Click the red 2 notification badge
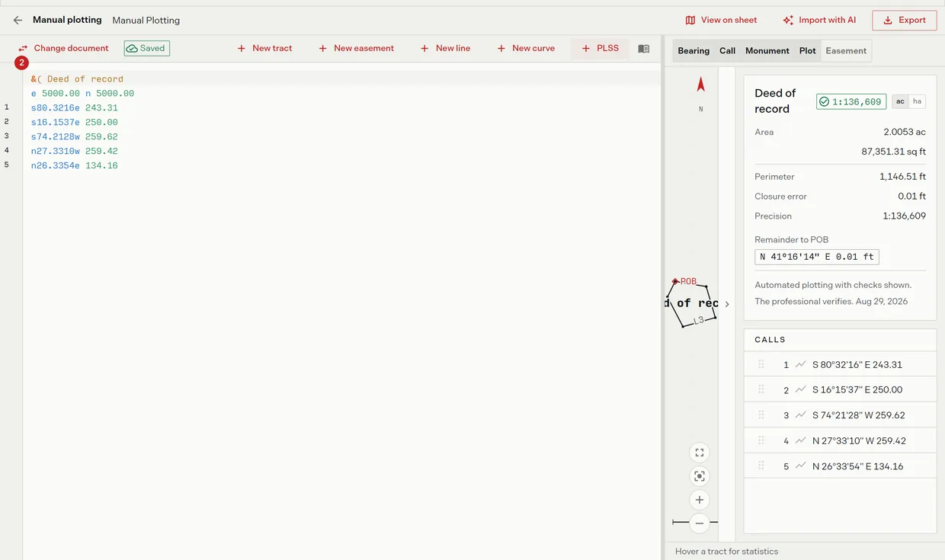Image resolution: width=945 pixels, height=560 pixels. click(21, 63)
